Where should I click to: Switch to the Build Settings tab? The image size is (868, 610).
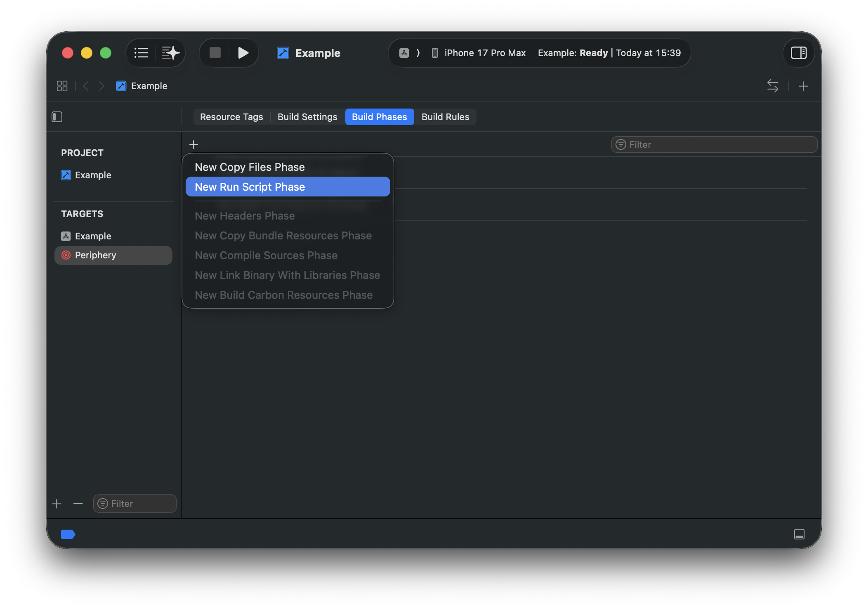point(307,117)
